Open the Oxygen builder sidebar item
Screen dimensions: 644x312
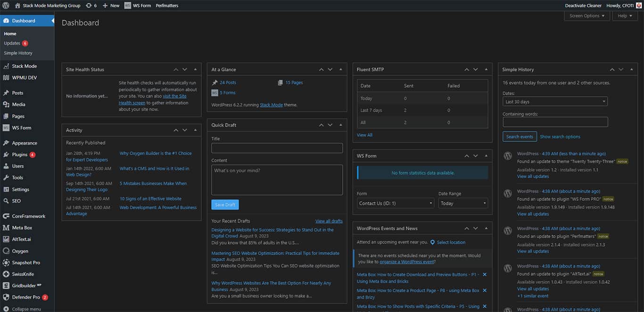(x=21, y=250)
